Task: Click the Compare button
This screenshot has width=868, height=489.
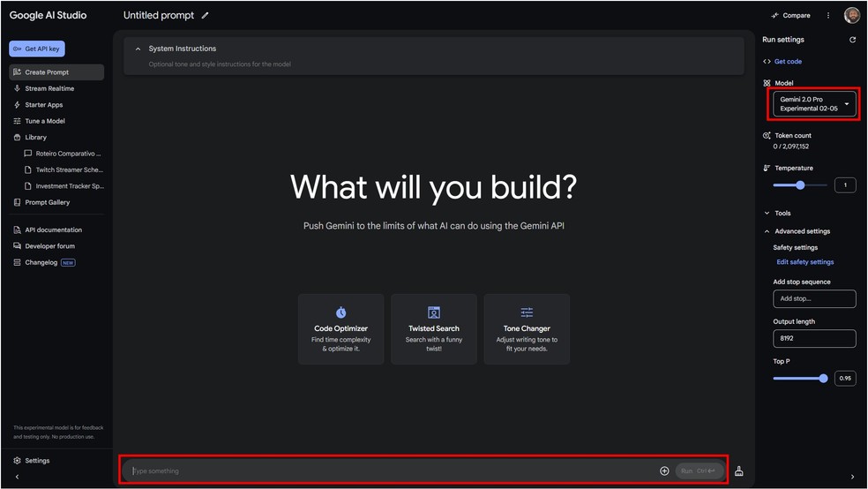Action: [x=790, y=16]
